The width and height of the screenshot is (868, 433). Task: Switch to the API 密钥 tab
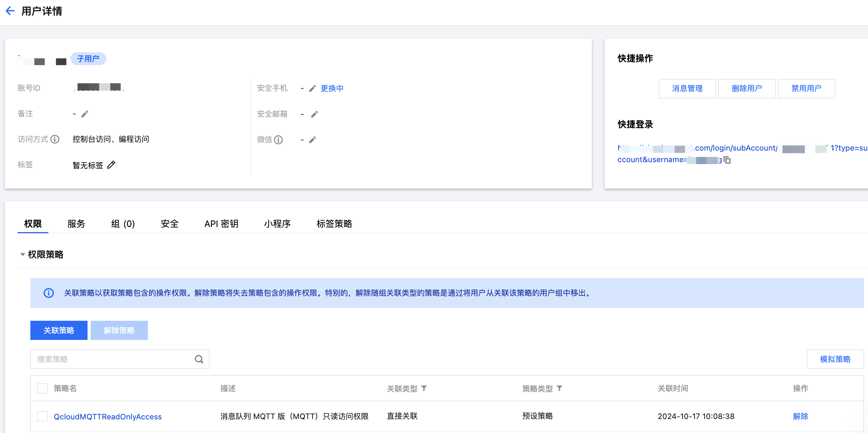click(x=221, y=224)
